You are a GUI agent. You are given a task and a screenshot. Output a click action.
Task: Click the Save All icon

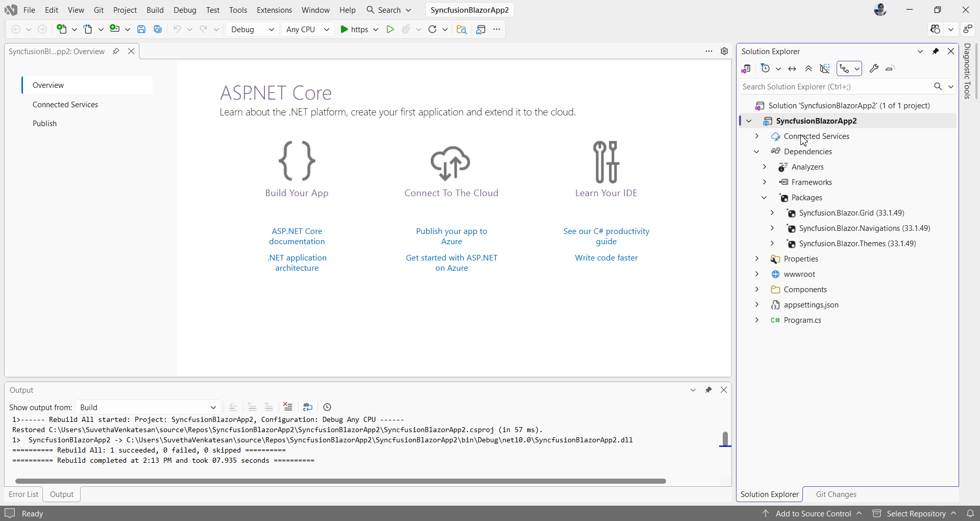(158, 29)
